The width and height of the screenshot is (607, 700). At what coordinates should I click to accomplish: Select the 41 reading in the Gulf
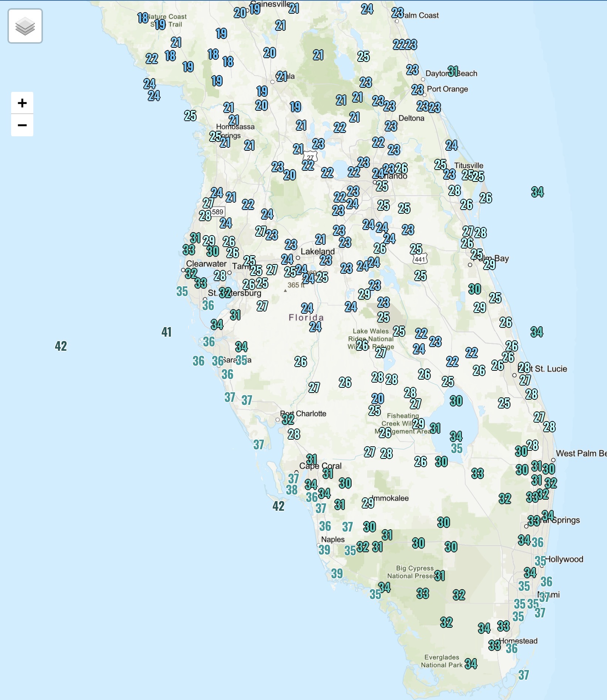167,332
